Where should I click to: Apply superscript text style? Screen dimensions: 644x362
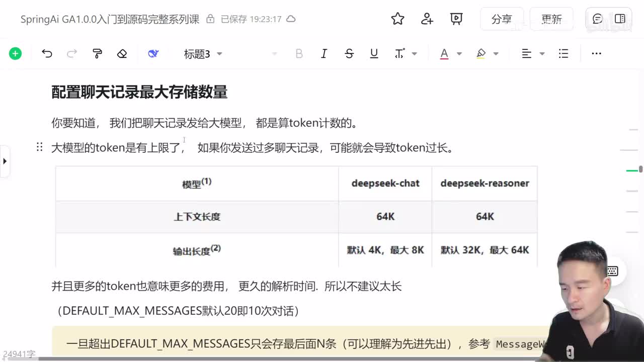[x=400, y=54]
